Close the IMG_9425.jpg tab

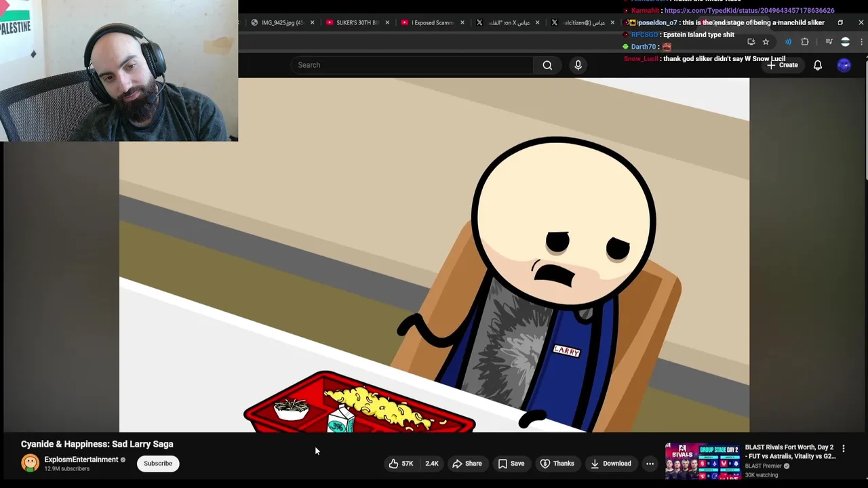click(x=312, y=22)
